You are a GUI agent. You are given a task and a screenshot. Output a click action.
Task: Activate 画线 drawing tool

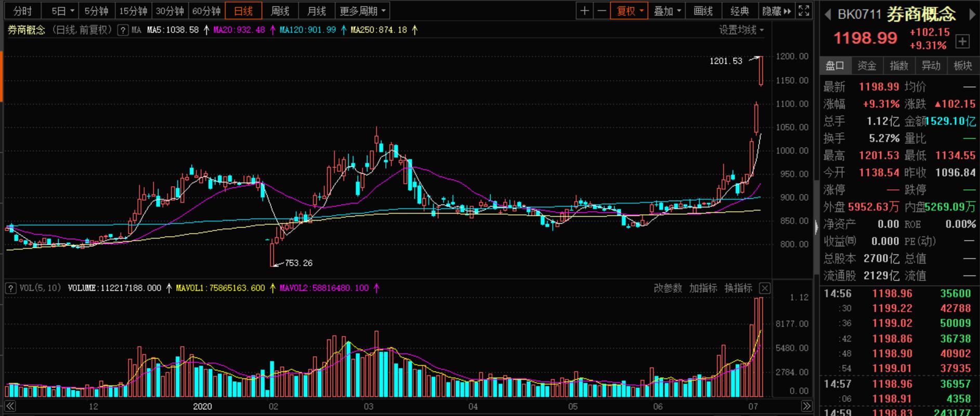coord(703,11)
